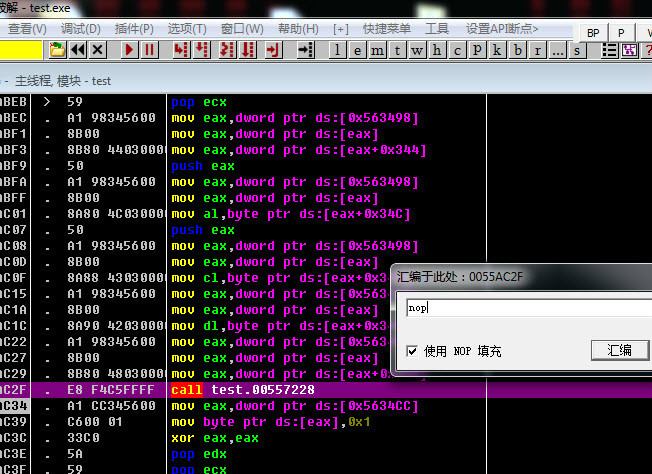Open the 插件(P) menu

coord(134,29)
